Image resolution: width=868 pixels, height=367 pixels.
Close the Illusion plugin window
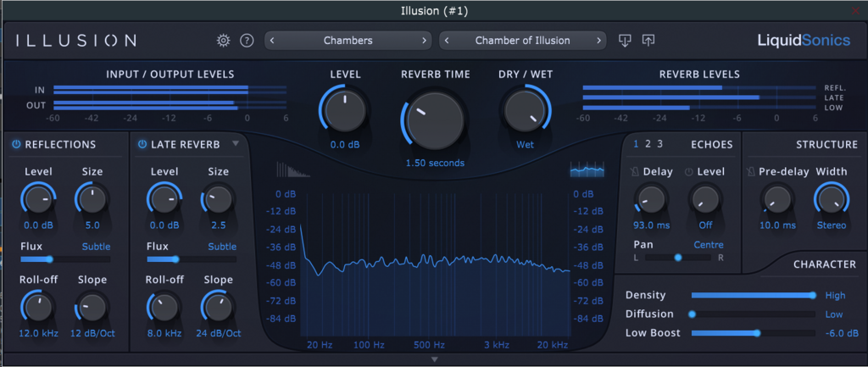[x=855, y=11]
